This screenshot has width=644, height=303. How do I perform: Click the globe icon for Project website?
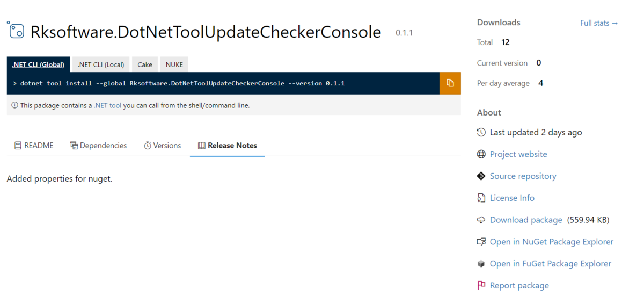click(481, 154)
